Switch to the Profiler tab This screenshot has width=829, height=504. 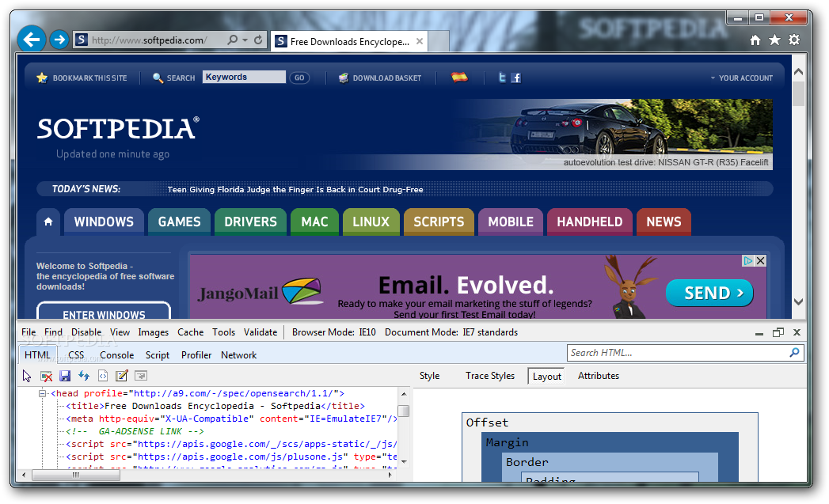point(196,355)
